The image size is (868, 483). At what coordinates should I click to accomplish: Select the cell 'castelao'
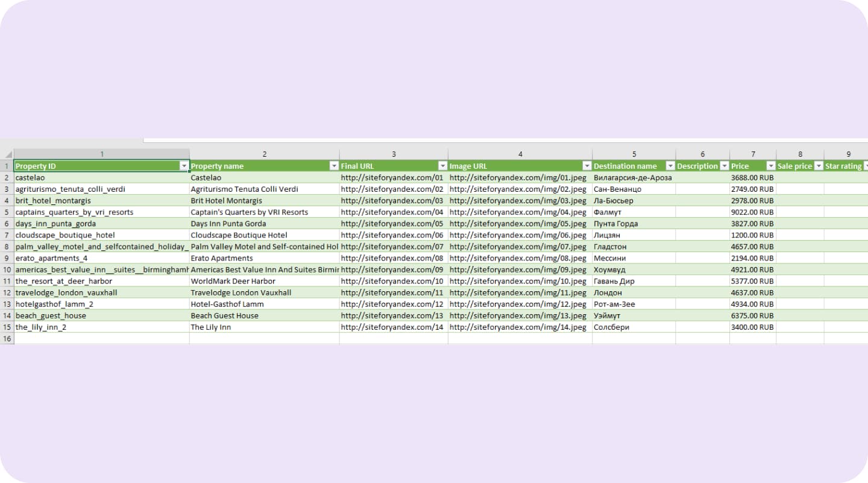[x=101, y=178]
